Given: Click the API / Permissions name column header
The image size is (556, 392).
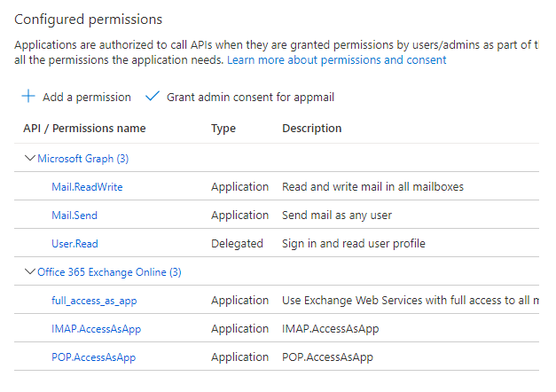Looking at the screenshot, I should [84, 128].
